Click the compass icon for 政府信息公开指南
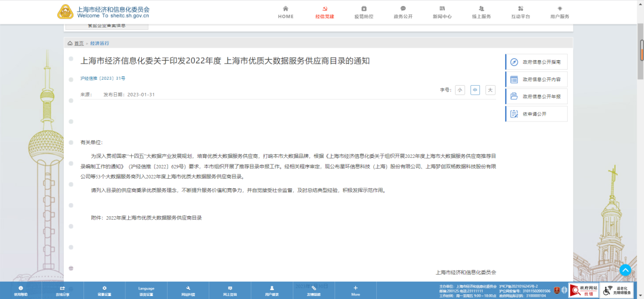The width and height of the screenshot is (644, 299). coord(514,62)
